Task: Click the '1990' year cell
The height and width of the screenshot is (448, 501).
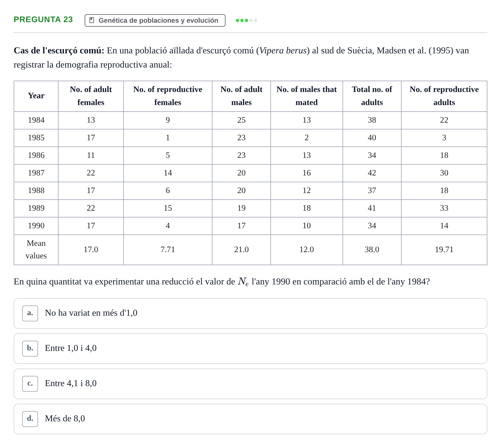Action: click(36, 226)
